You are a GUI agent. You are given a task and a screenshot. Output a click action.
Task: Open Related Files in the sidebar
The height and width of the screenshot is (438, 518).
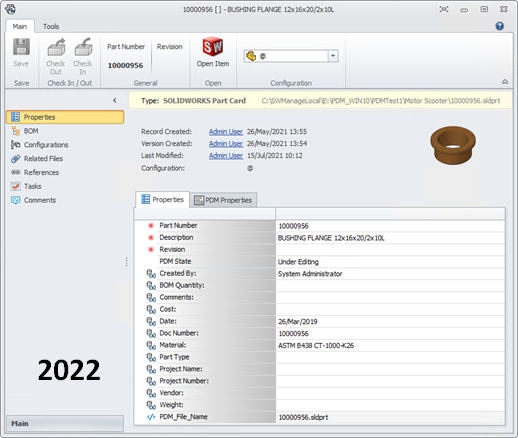37,159
